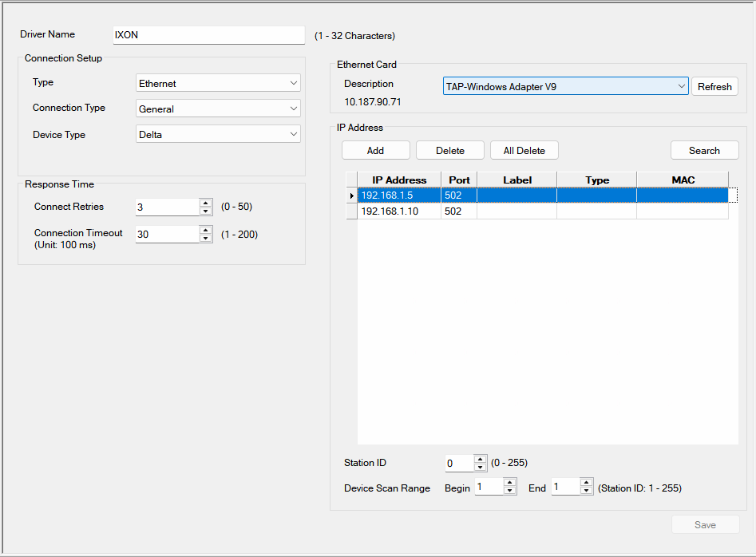Click the Connect Retries value field
This screenshot has width=756, height=557.
point(168,207)
